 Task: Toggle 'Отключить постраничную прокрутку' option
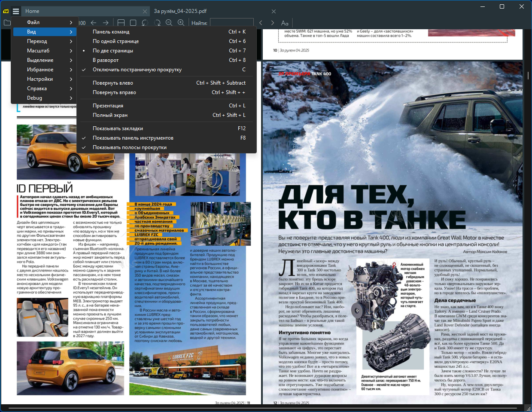pos(137,70)
